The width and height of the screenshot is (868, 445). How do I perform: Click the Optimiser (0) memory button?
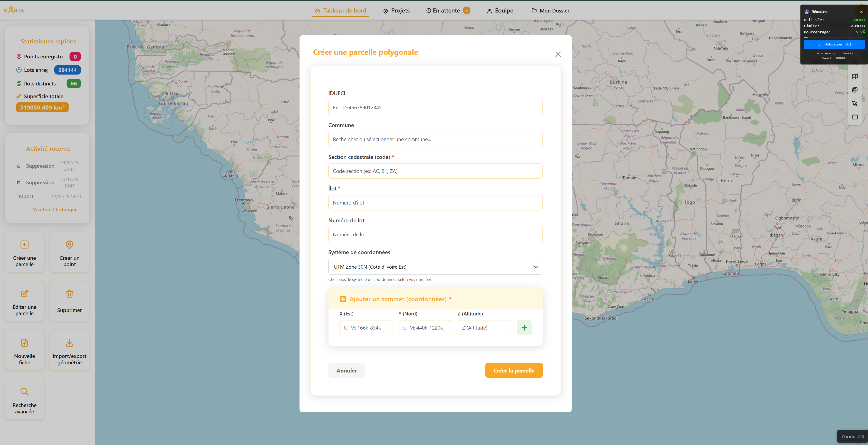(834, 44)
